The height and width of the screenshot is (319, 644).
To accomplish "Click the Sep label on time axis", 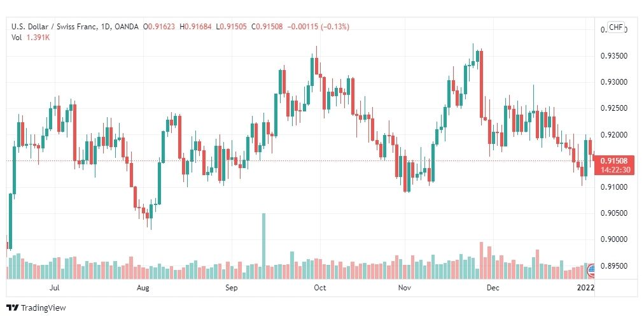I will (x=231, y=288).
